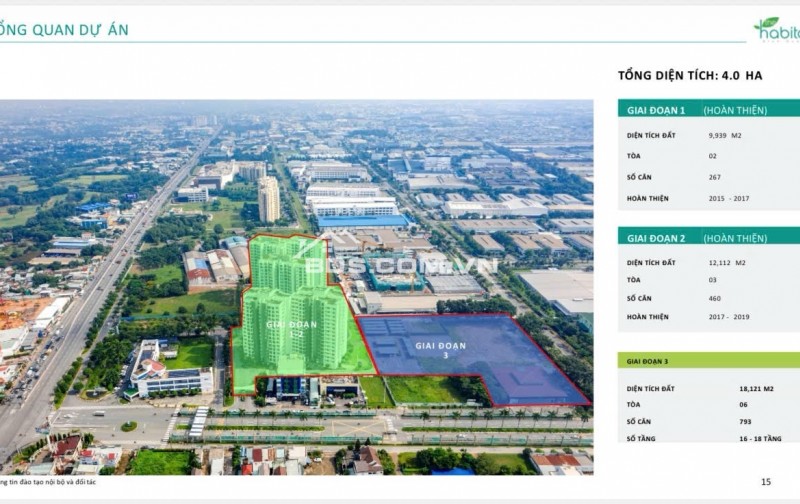Click the land area value "18,121 M2"
800x504 pixels.
pyautogui.click(x=756, y=389)
